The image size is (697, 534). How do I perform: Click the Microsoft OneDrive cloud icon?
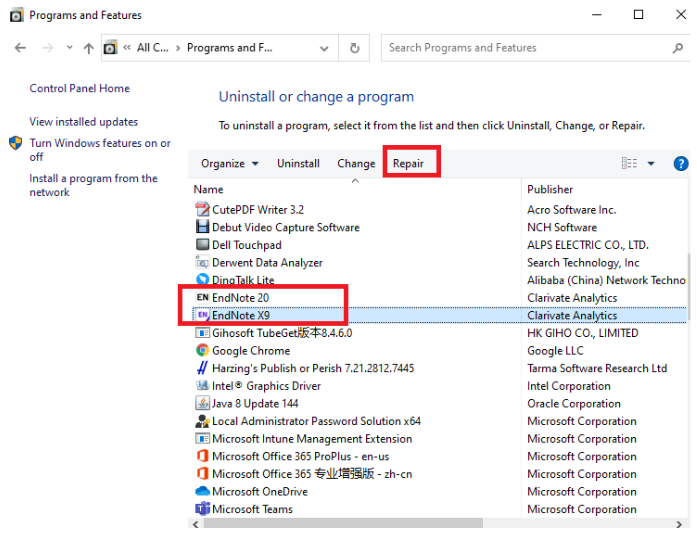point(202,492)
